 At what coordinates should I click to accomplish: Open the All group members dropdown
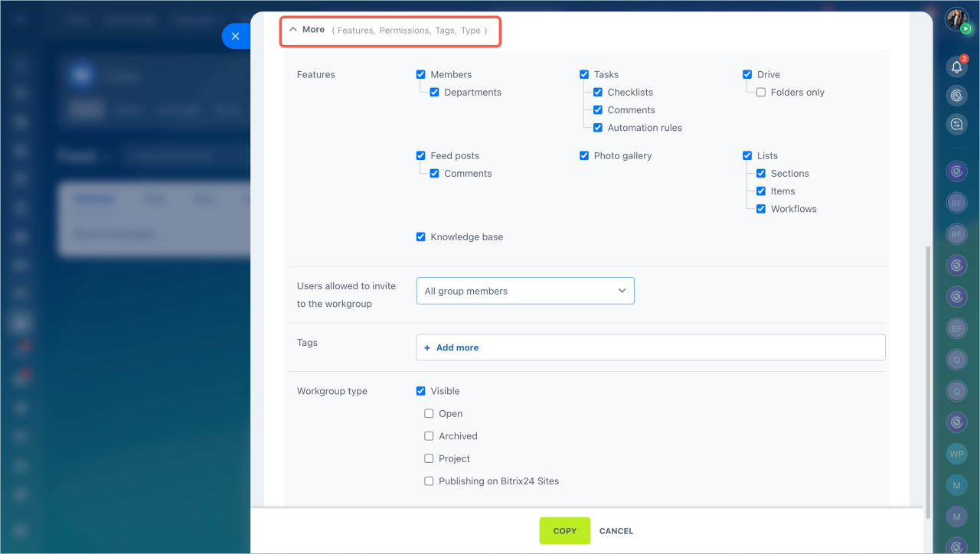click(525, 291)
